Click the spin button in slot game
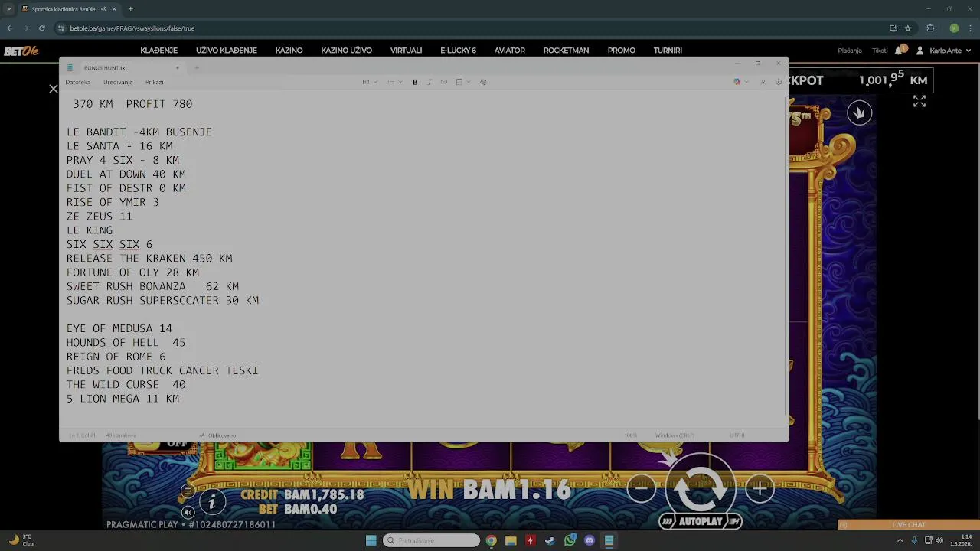 click(700, 487)
